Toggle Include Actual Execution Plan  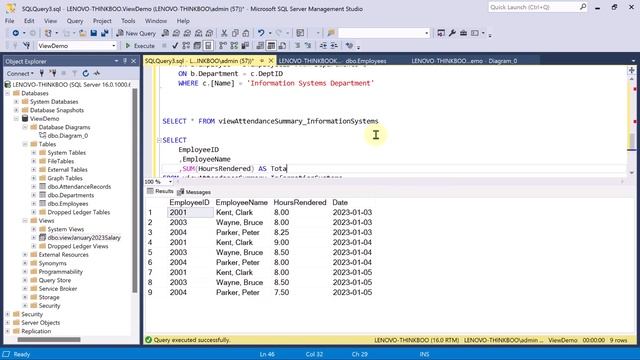point(223,46)
